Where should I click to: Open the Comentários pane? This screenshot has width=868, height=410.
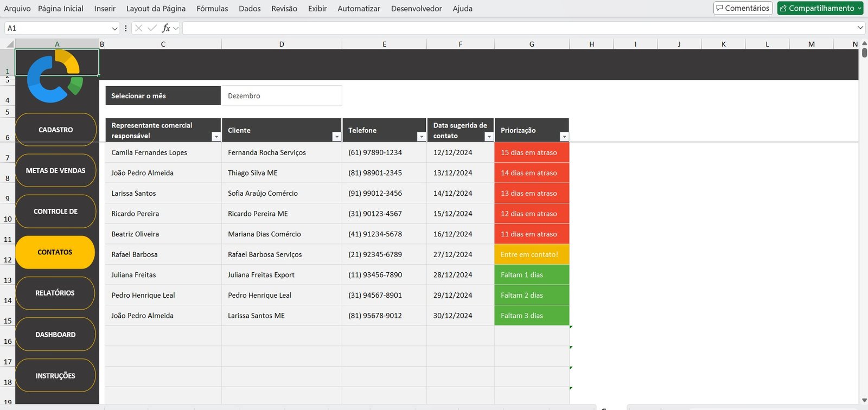point(743,8)
